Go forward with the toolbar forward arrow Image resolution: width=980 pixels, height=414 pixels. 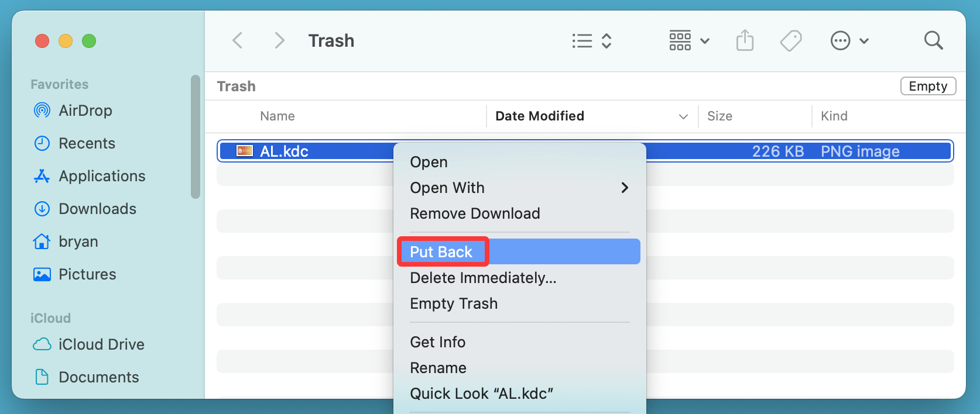[x=280, y=40]
